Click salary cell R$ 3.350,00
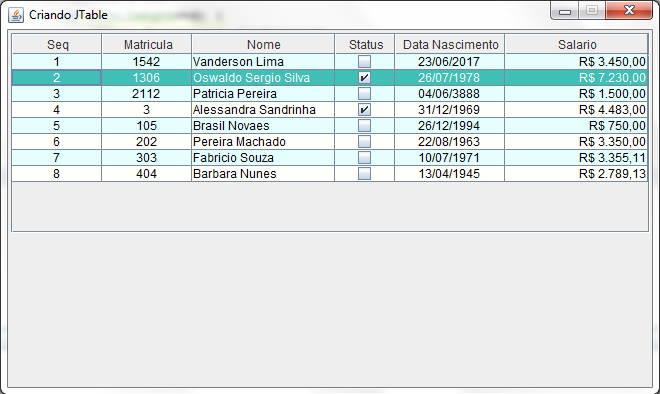Image resolution: width=660 pixels, height=394 pixels. click(x=576, y=142)
